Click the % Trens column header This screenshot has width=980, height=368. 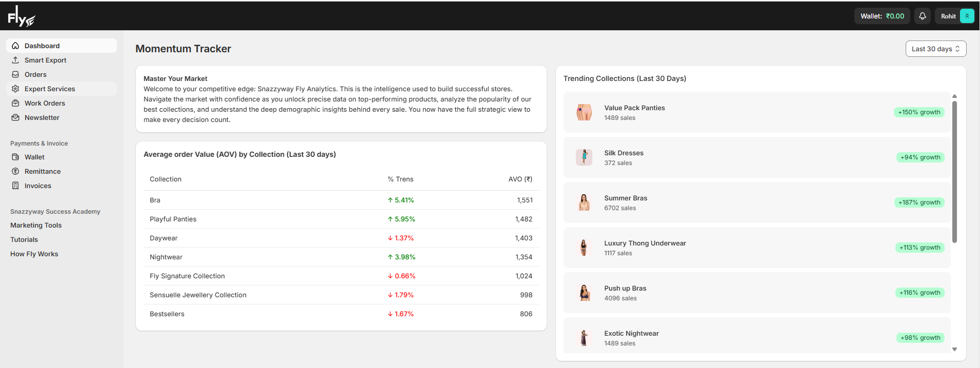click(401, 179)
